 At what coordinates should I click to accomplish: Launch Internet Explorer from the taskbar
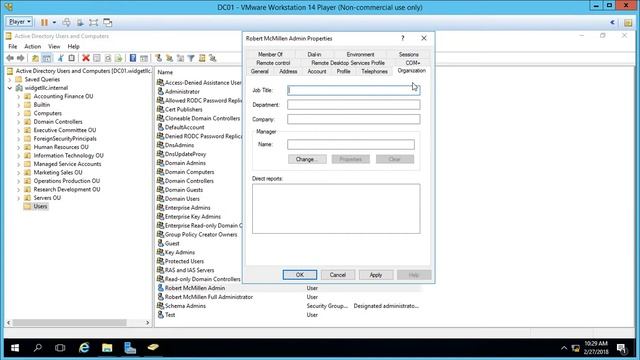[84, 348]
